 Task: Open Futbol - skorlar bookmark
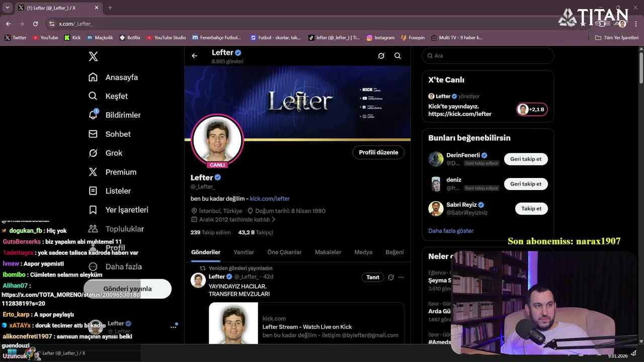(276, 38)
